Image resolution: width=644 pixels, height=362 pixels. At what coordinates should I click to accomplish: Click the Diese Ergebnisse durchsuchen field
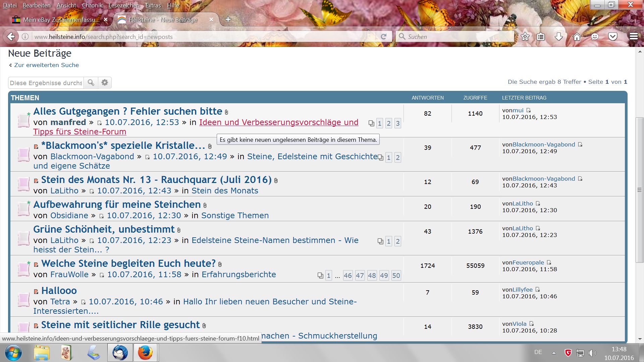[x=46, y=83]
